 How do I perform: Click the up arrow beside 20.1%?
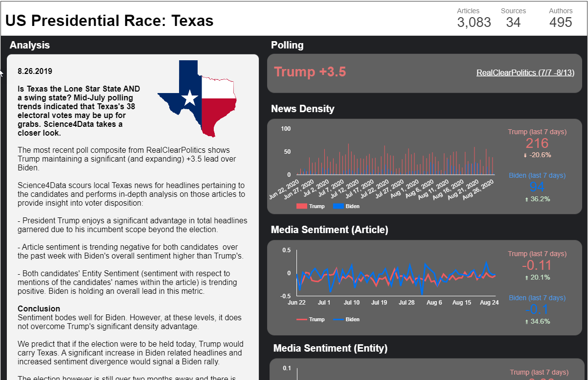pyautogui.click(x=526, y=278)
